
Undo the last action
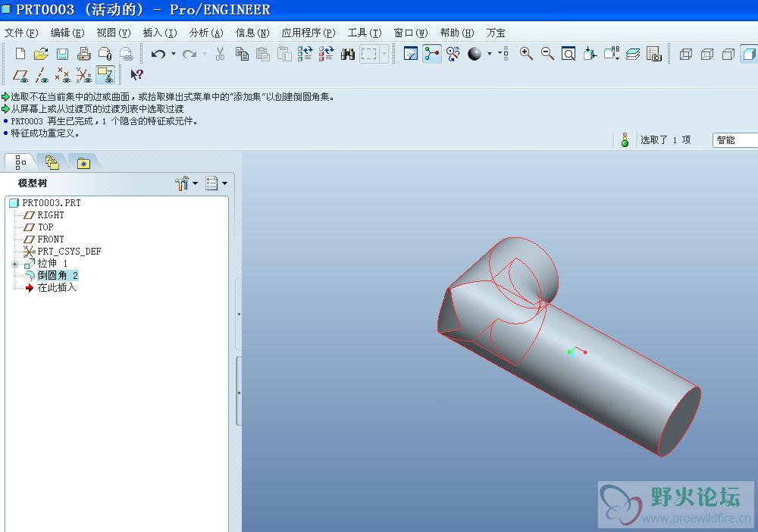[158, 54]
